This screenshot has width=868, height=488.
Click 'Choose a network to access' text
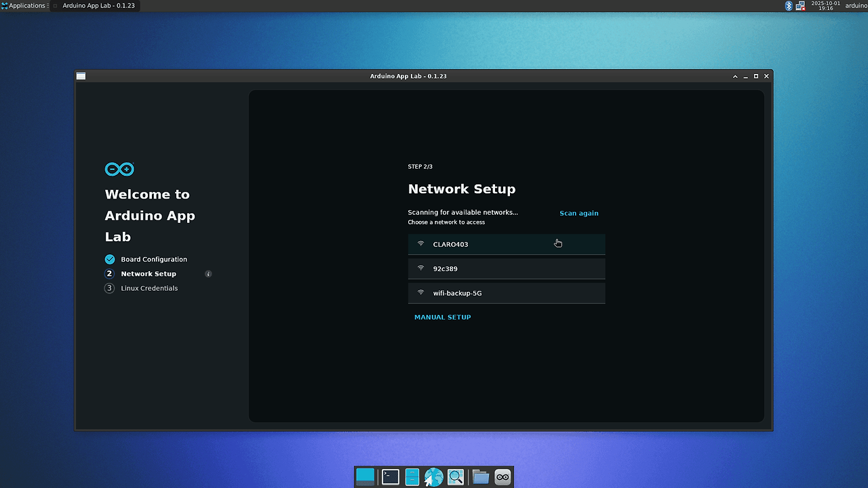pos(446,222)
